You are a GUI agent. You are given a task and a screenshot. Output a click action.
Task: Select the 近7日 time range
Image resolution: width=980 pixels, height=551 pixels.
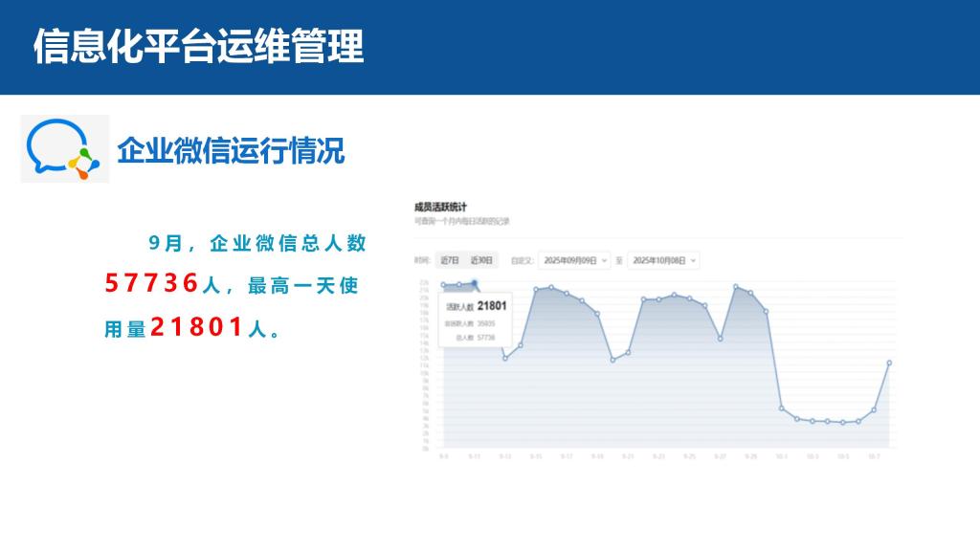(449, 260)
